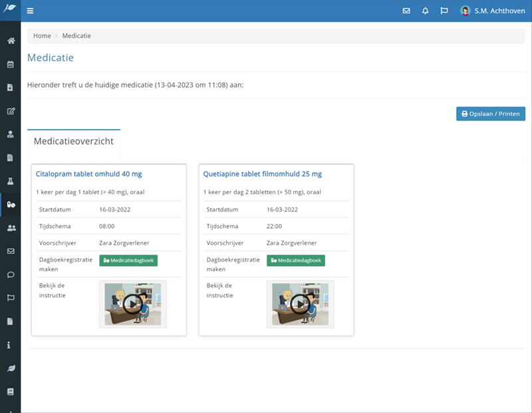Click the lab flask sidebar icon
This screenshot has width=532, height=413.
point(11,181)
